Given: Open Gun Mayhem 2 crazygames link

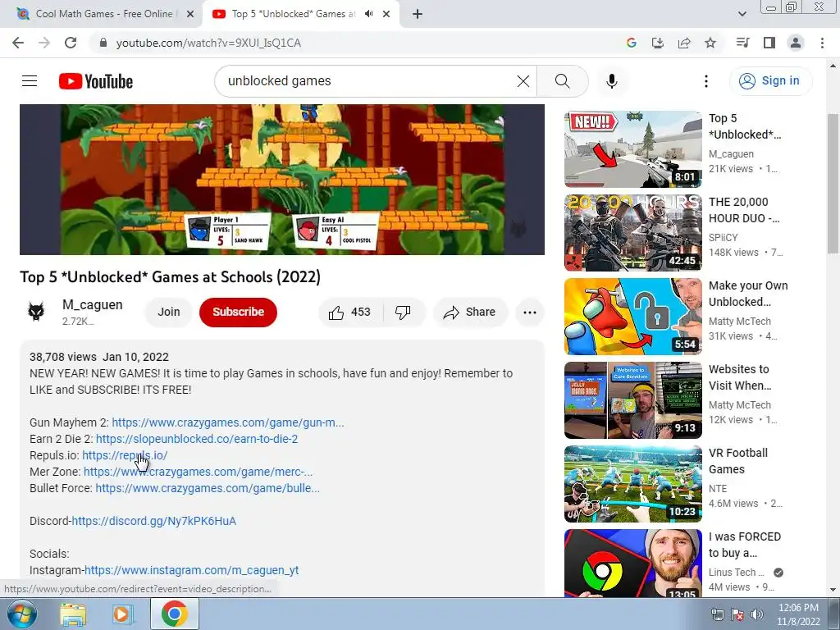Looking at the screenshot, I should point(228,422).
